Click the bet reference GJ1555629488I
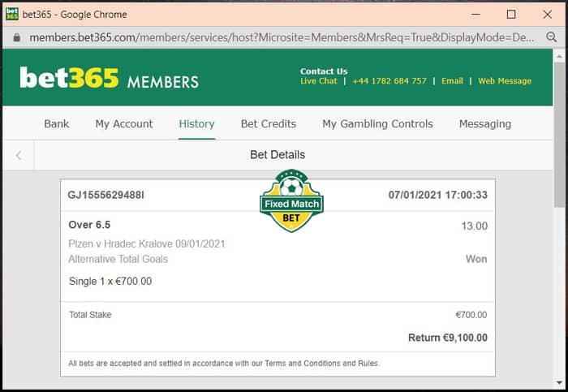The width and height of the screenshot is (568, 392). point(106,196)
